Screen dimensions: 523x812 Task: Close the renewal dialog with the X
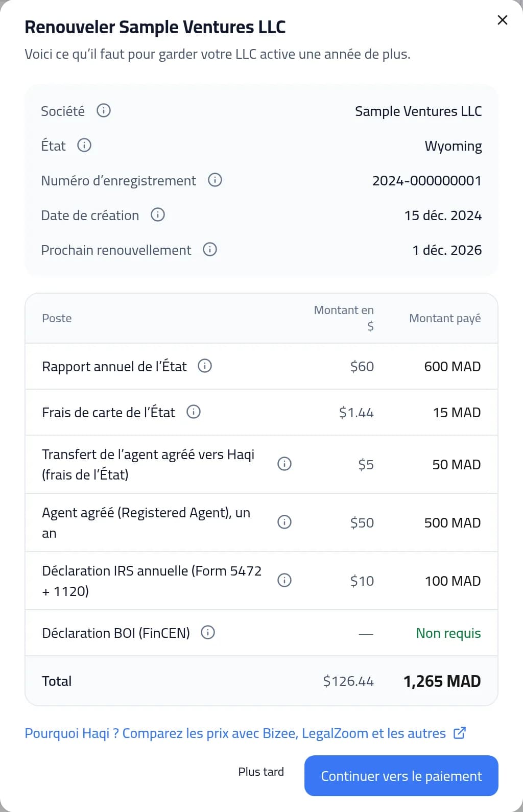(x=503, y=20)
